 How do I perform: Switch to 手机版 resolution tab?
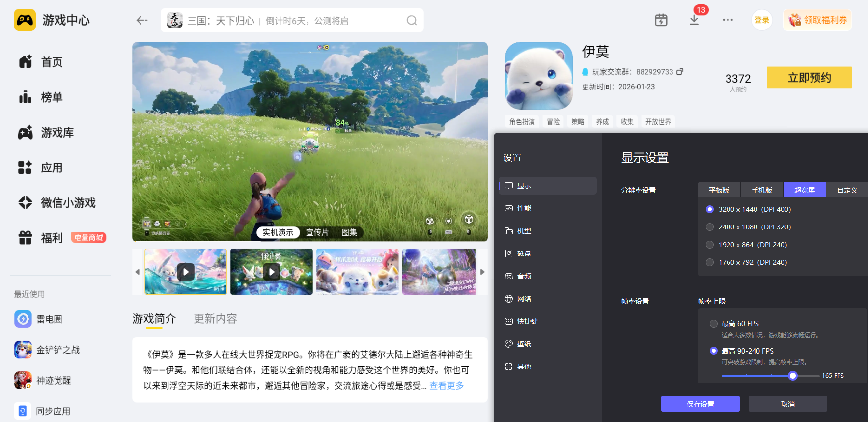point(762,190)
